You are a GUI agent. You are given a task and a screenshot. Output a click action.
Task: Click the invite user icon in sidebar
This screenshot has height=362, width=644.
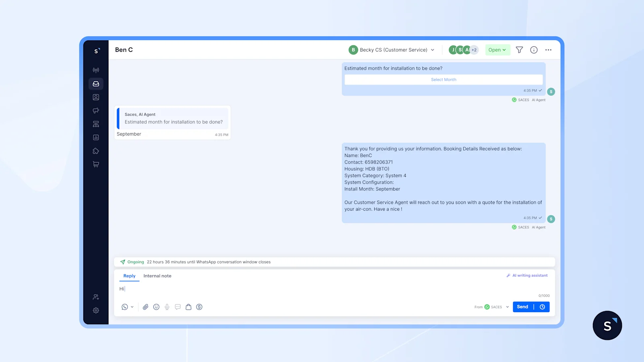click(x=96, y=297)
